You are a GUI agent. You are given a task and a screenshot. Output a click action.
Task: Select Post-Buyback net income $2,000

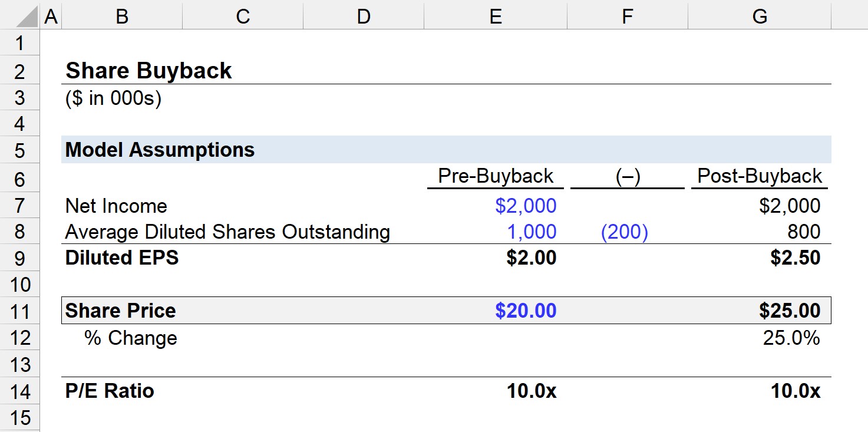coord(790,206)
